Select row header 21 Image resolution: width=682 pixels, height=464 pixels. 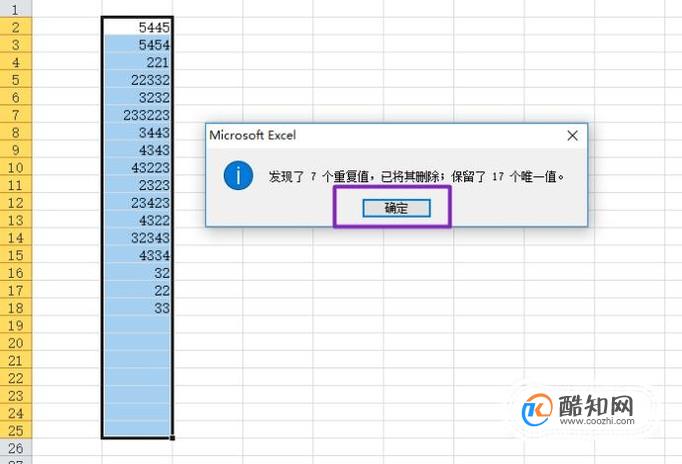click(16, 361)
